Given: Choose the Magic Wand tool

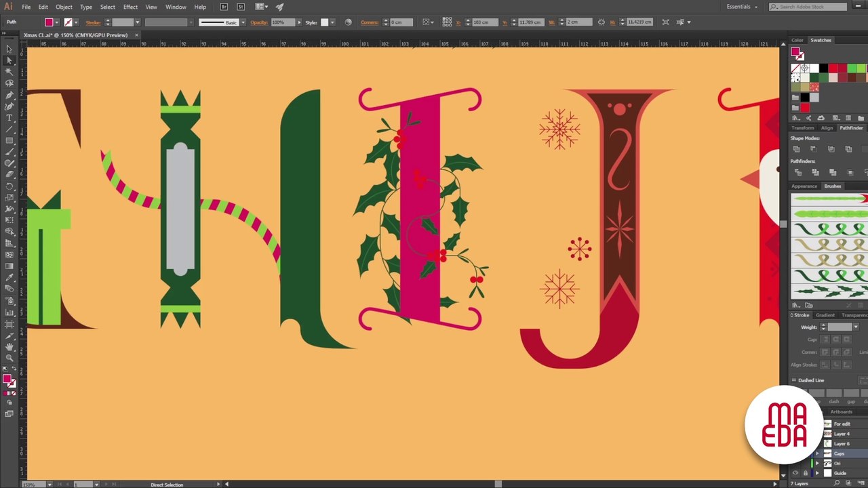Looking at the screenshot, I should pos(9,72).
